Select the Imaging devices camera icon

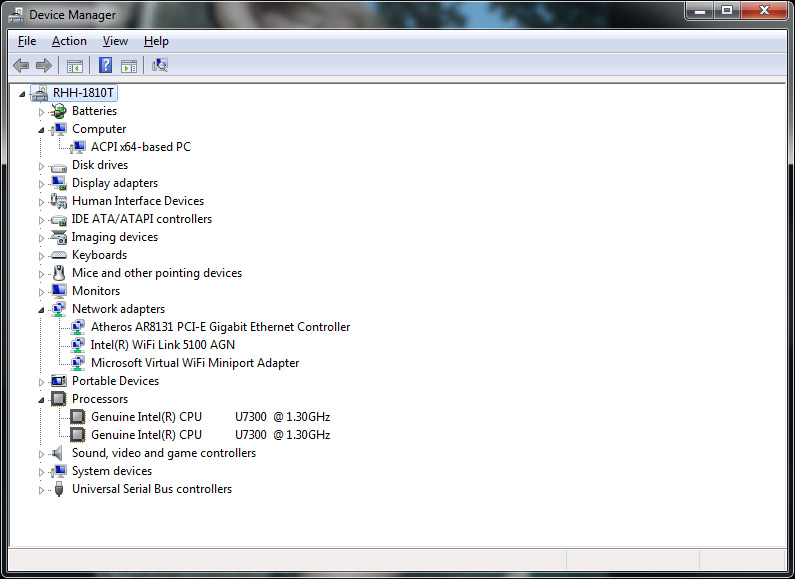pyautogui.click(x=59, y=237)
